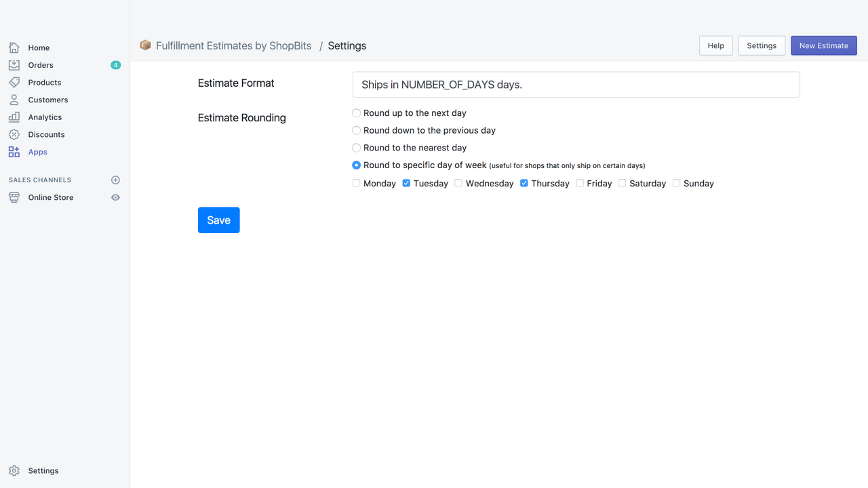Check the Friday checkbox
Screen dimensions: 868x488
click(x=580, y=183)
